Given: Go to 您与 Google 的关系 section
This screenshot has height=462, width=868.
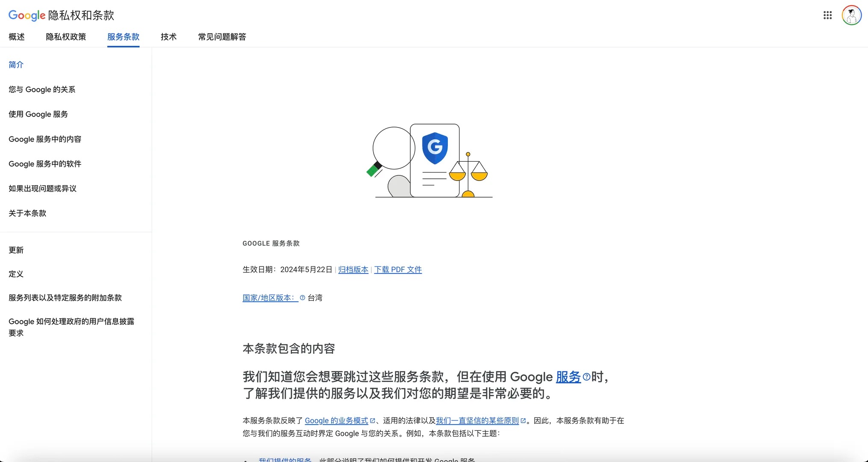Looking at the screenshot, I should (x=42, y=89).
